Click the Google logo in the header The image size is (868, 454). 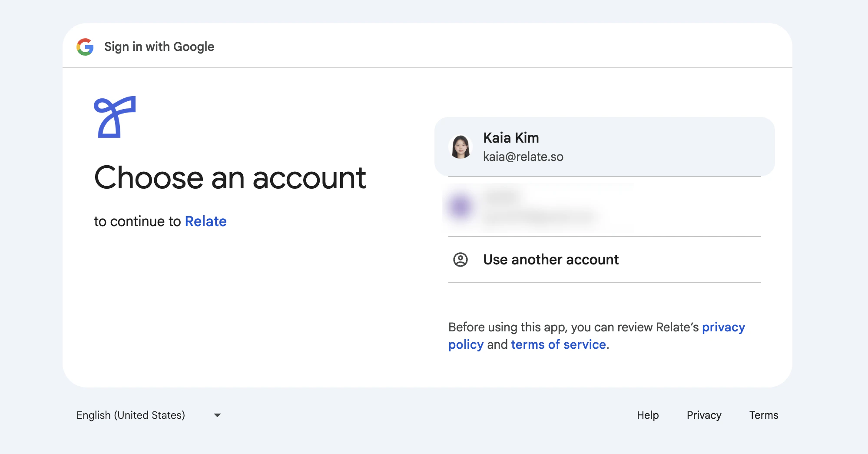[x=85, y=47]
